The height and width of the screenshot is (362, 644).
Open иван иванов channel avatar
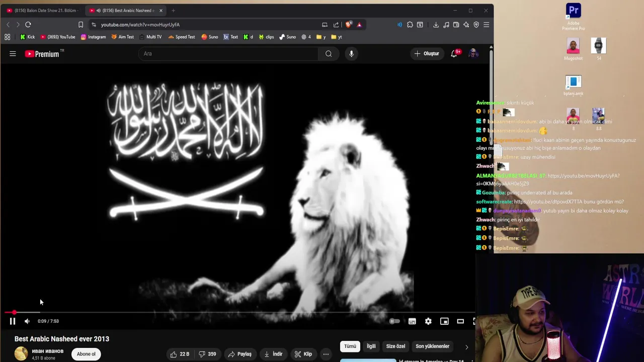pos(21,354)
